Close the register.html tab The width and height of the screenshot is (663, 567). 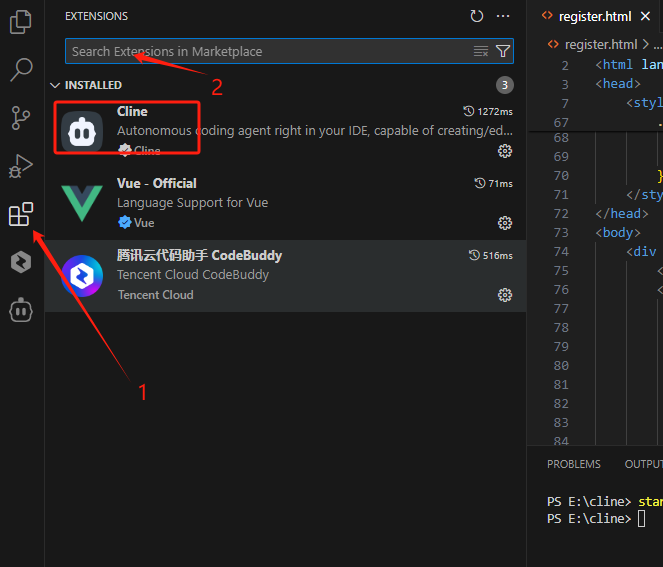645,16
